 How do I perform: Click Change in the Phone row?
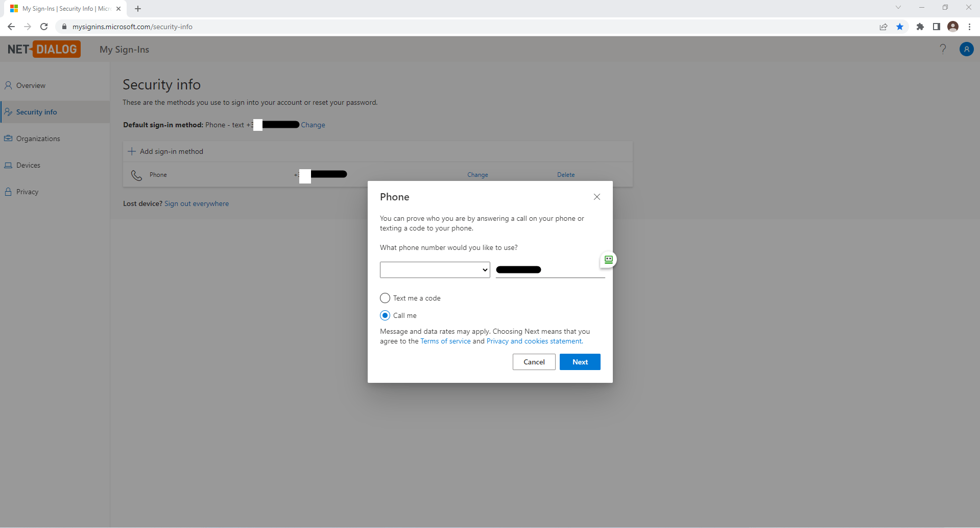click(477, 175)
